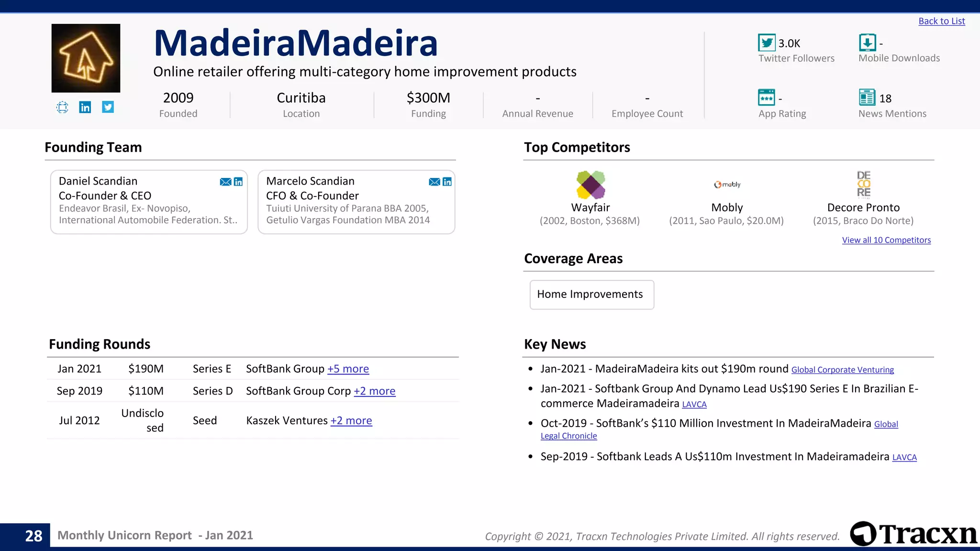Click the App Rating stars icon
Image resolution: width=980 pixels, height=551 pixels.
click(767, 98)
